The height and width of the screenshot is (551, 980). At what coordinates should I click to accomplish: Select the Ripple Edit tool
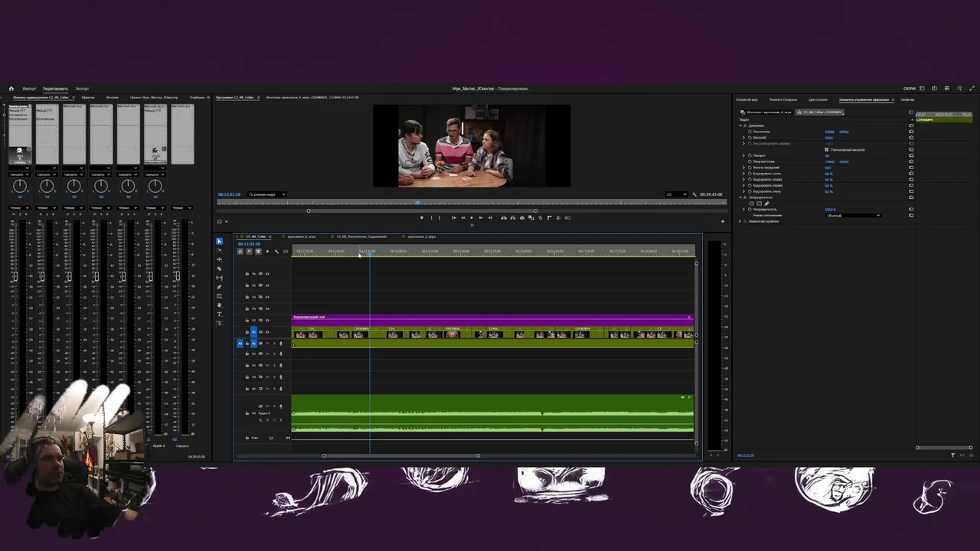(x=219, y=259)
